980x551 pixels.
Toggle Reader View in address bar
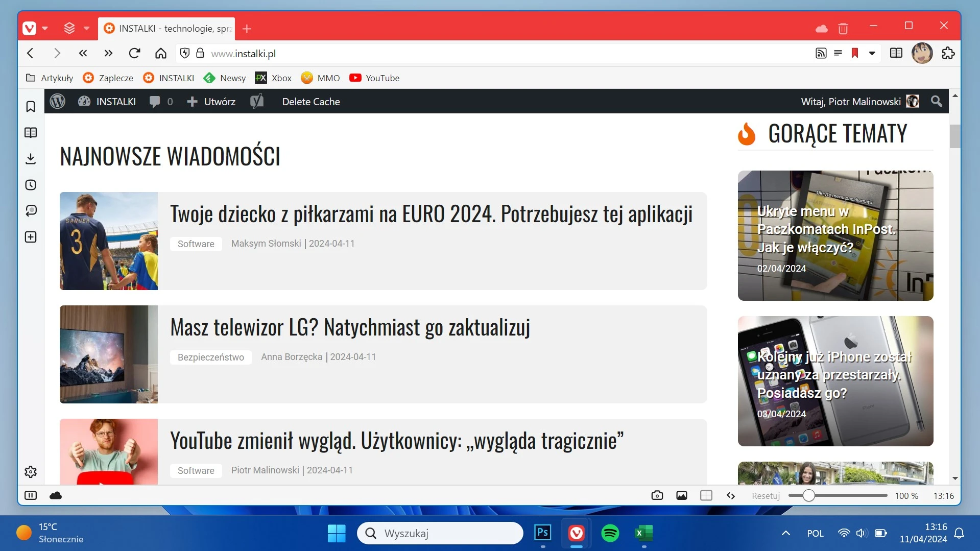click(838, 53)
